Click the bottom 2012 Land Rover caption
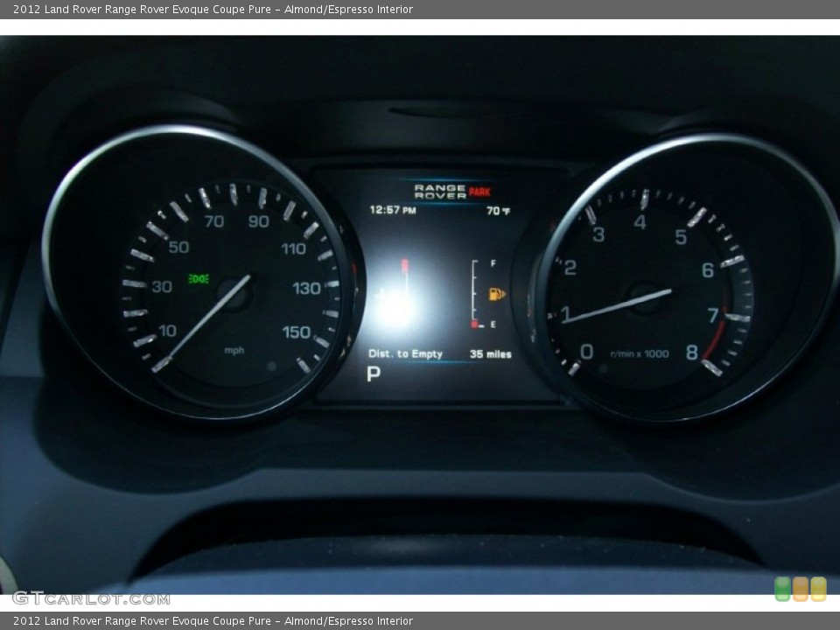This screenshot has height=630, width=840. [x=213, y=621]
